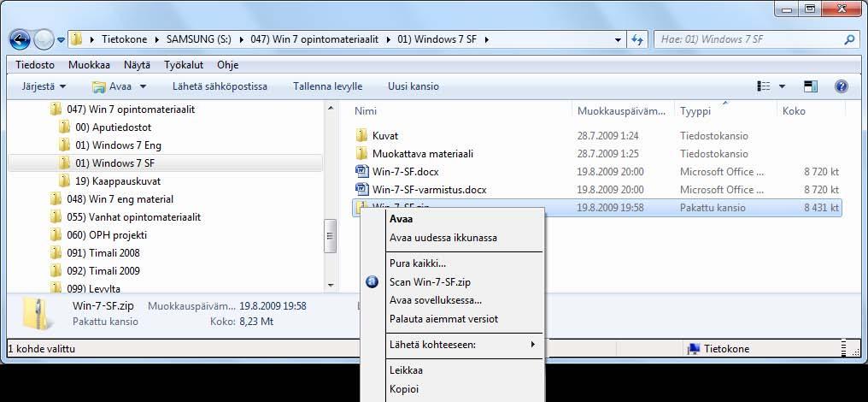Toggle the preview pane icon

tap(811, 86)
